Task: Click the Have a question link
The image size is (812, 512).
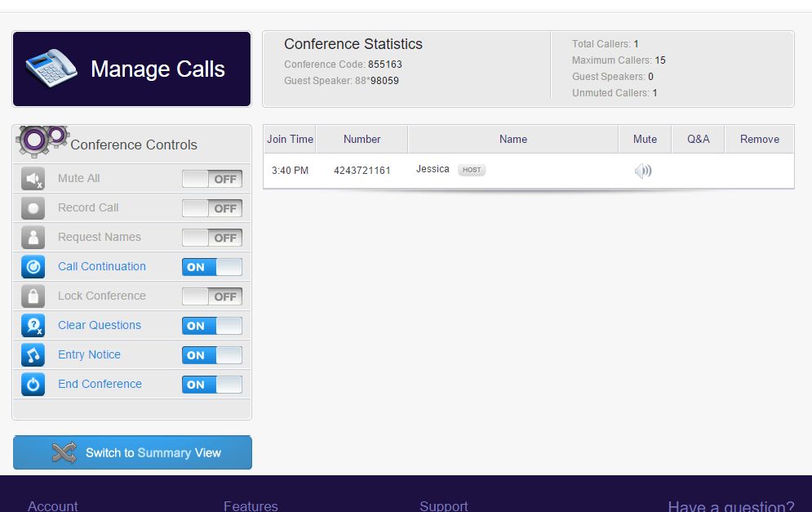Action: pos(730,505)
